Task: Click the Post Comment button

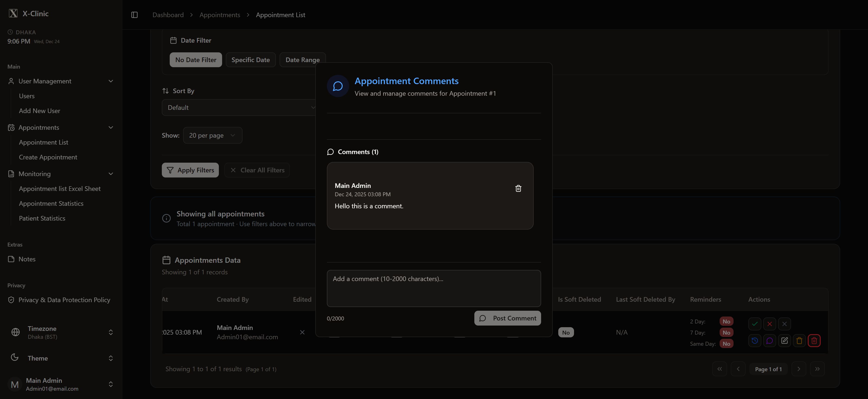Action: [x=507, y=318]
